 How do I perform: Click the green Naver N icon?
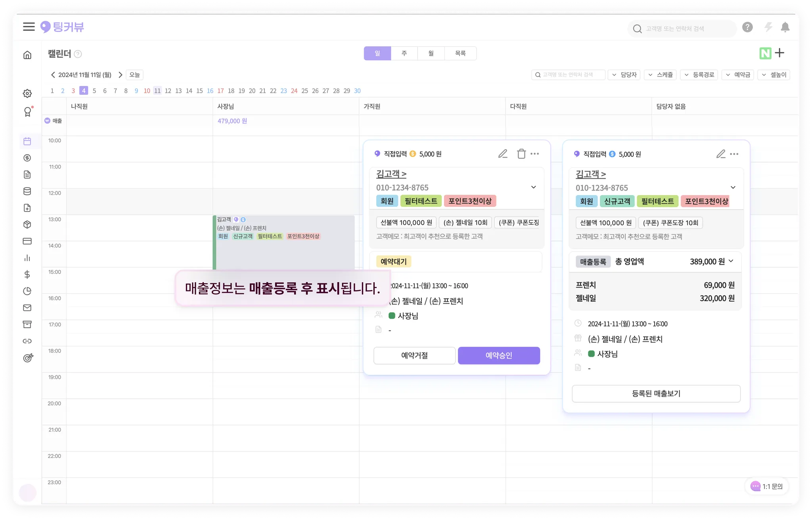tap(765, 53)
